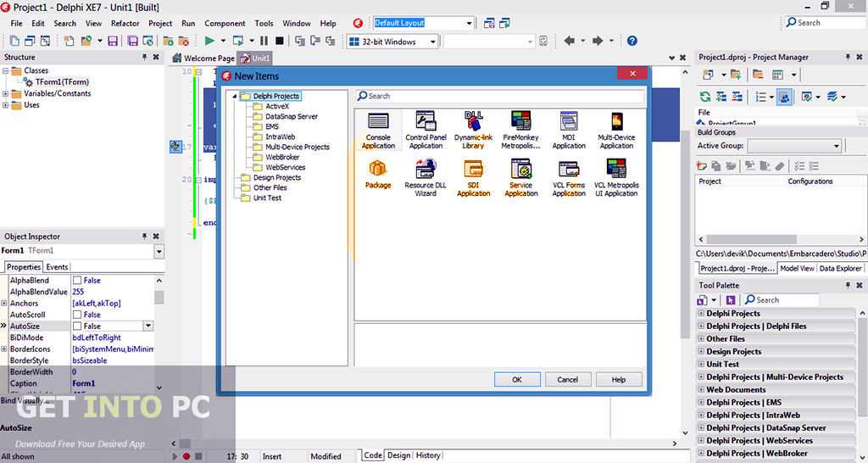The height and width of the screenshot is (463, 868).
Task: Expand Unit Test palette category
Action: [x=701, y=365]
